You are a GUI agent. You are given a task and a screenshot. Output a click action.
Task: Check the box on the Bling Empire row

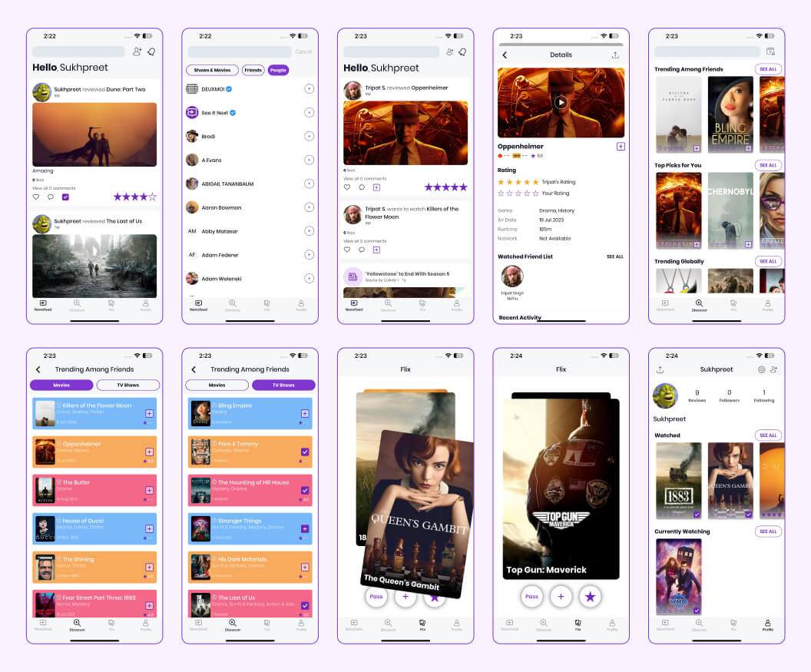[x=305, y=414]
